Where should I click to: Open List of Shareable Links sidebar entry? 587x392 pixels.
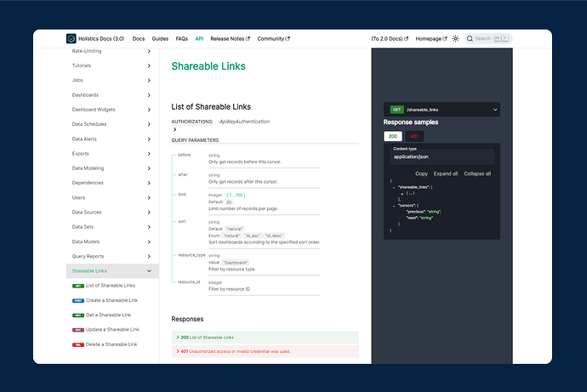coord(111,286)
